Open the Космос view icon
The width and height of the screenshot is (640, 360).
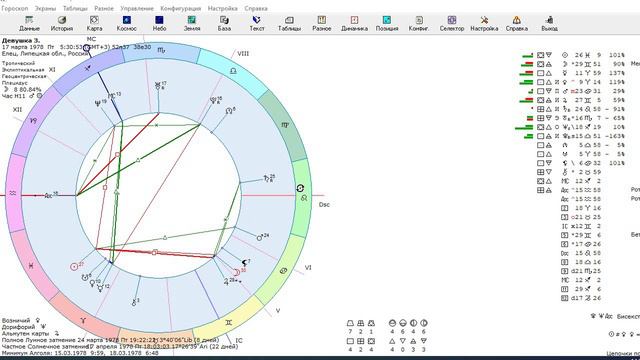pos(127,24)
